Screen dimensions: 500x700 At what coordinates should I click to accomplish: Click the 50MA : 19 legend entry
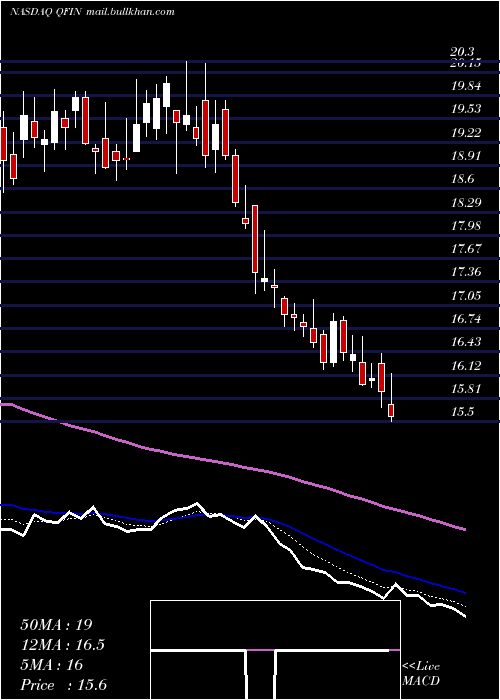click(x=56, y=625)
